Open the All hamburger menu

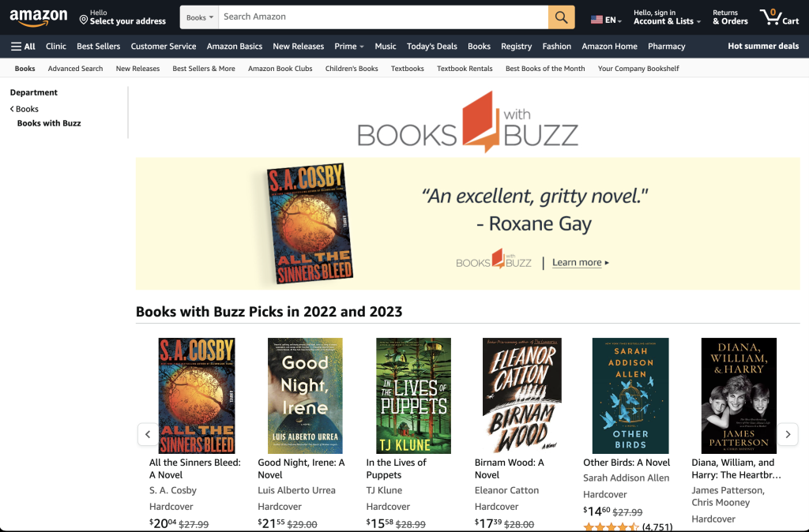tap(23, 47)
